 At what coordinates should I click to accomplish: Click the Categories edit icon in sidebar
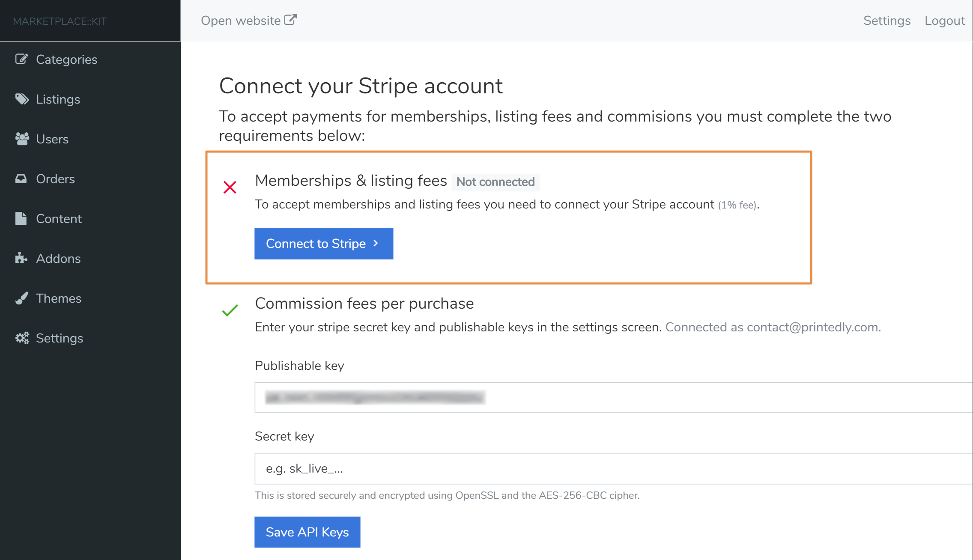tap(21, 59)
